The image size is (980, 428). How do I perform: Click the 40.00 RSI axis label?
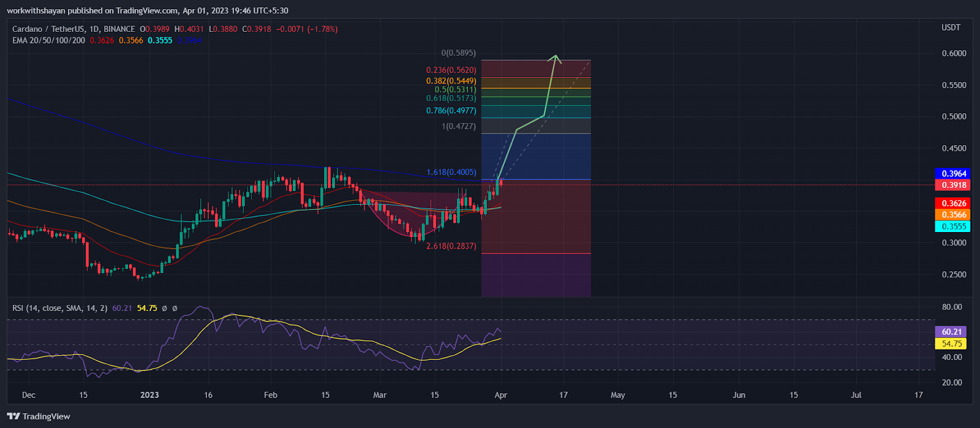point(952,357)
